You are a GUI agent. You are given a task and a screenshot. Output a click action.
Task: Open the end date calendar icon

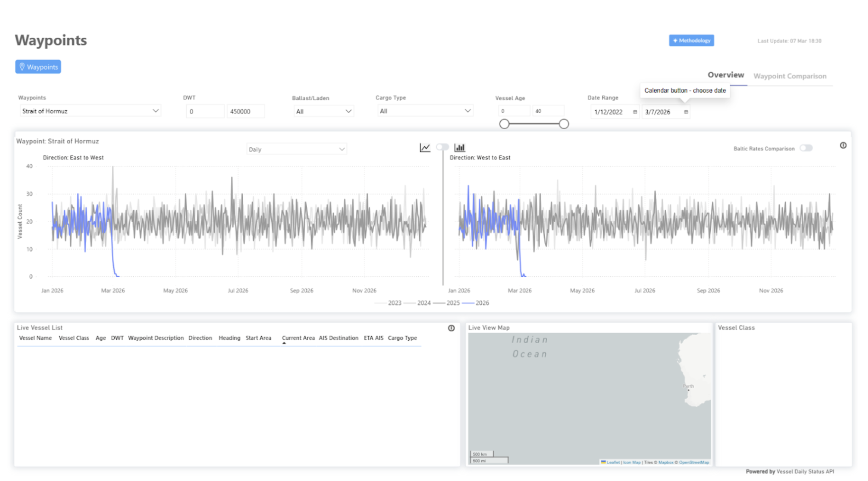point(686,112)
